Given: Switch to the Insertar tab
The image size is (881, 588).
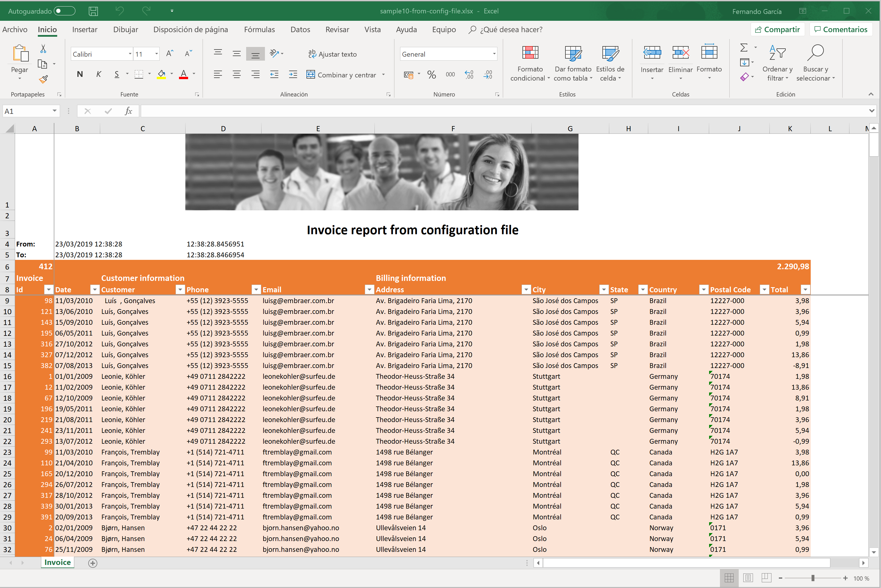Looking at the screenshot, I should coord(84,30).
